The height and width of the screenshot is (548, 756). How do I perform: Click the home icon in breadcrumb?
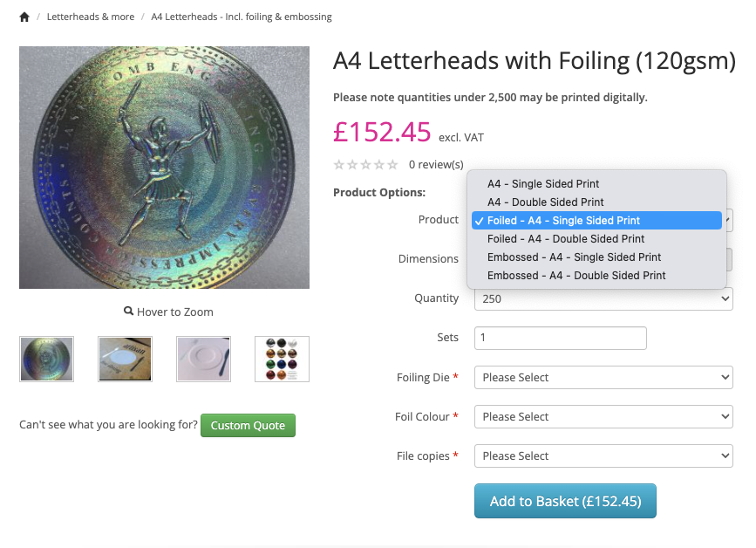click(x=24, y=17)
